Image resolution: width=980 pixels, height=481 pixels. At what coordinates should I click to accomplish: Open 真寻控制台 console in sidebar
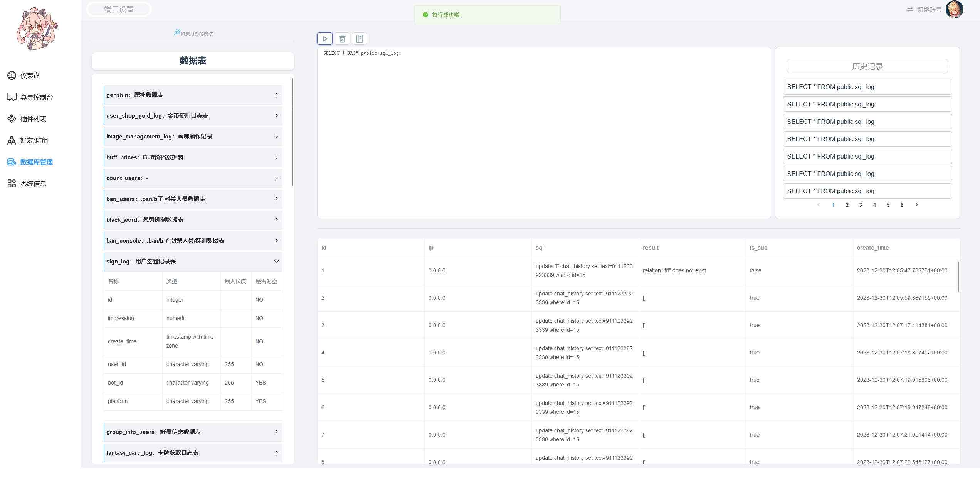[x=36, y=97]
